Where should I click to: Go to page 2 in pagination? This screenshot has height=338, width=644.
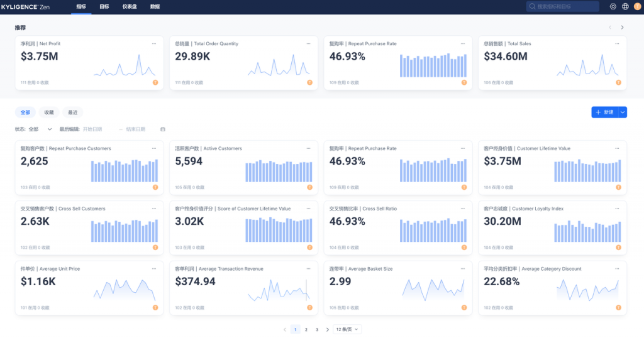tap(306, 329)
